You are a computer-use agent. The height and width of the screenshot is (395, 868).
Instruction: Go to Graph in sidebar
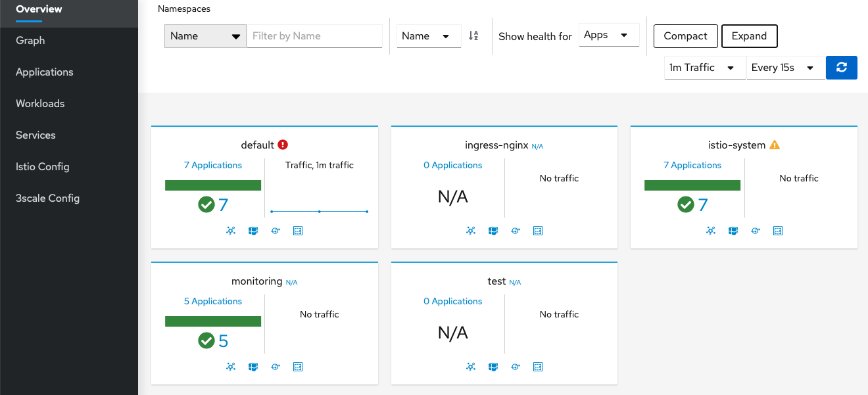tap(30, 40)
